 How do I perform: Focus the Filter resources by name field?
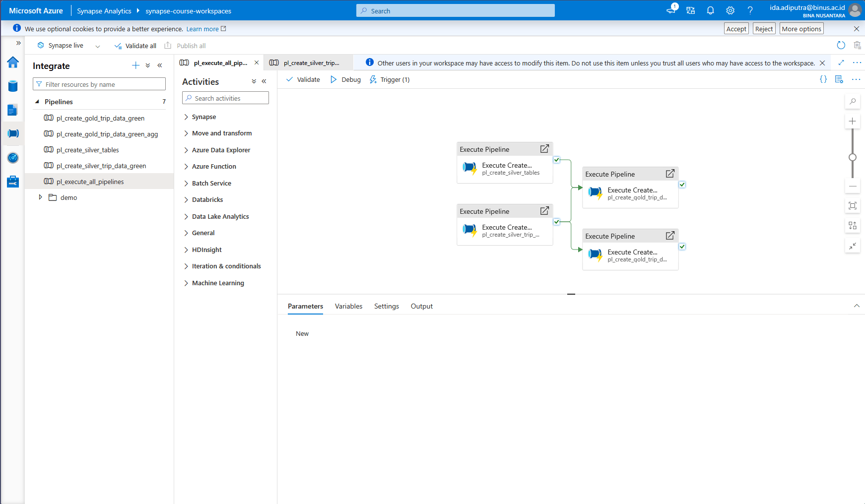pos(99,84)
